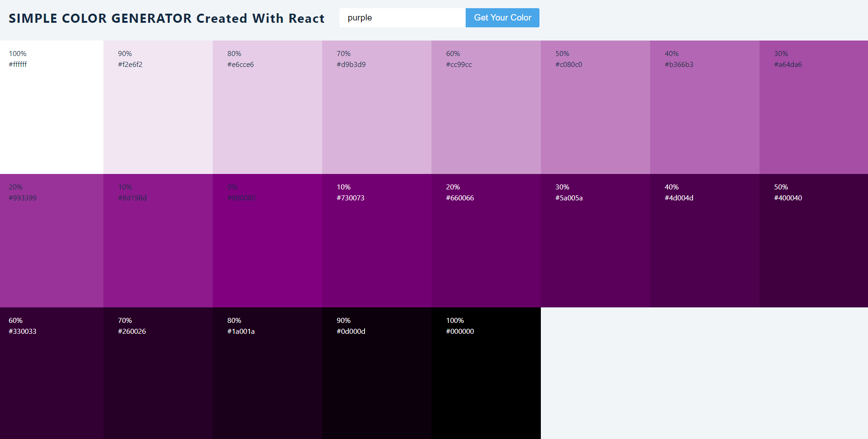
Task: Select the #cc99cc tint swatch
Action: [x=486, y=107]
